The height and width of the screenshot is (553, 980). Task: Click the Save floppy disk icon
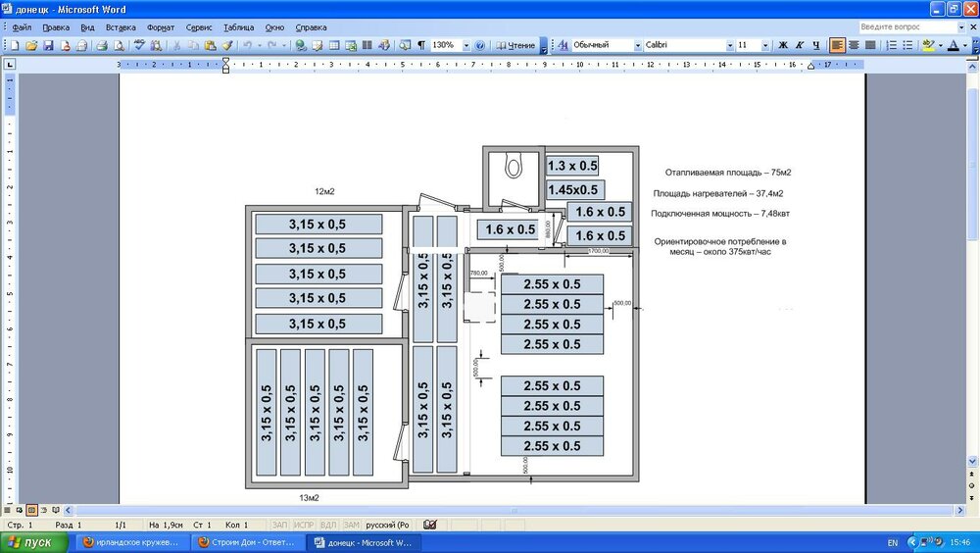47,45
